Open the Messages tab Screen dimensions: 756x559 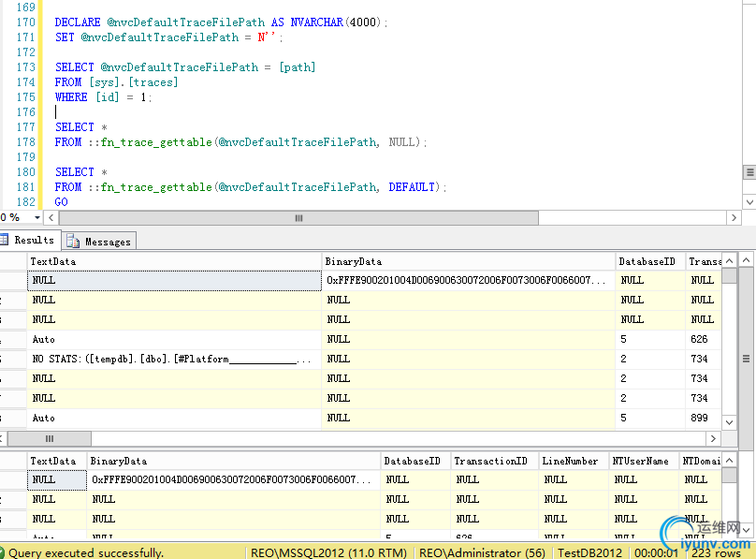[99, 242]
